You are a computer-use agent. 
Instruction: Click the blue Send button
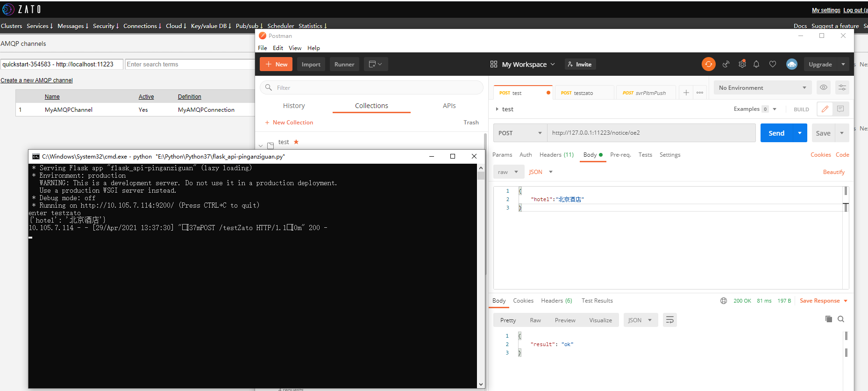pos(776,133)
